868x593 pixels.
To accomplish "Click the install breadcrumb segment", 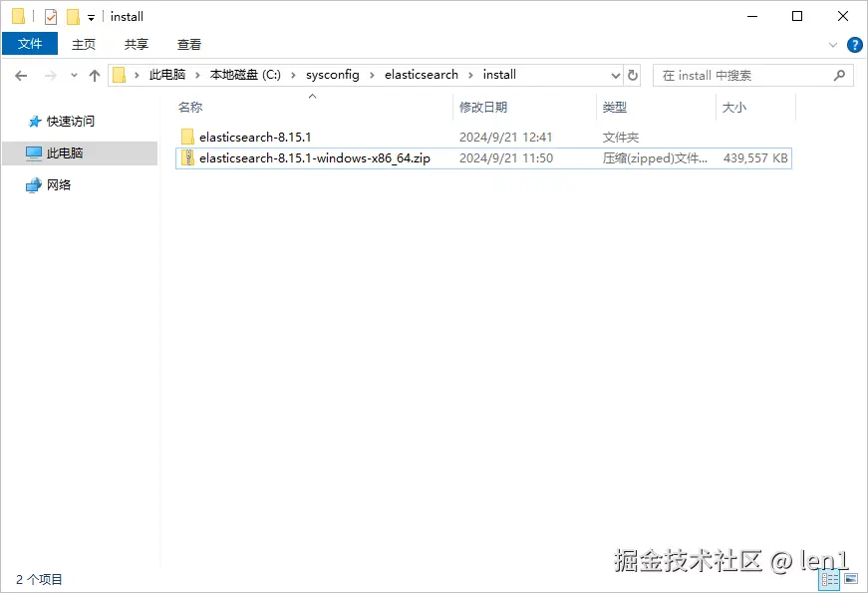I will coord(499,75).
